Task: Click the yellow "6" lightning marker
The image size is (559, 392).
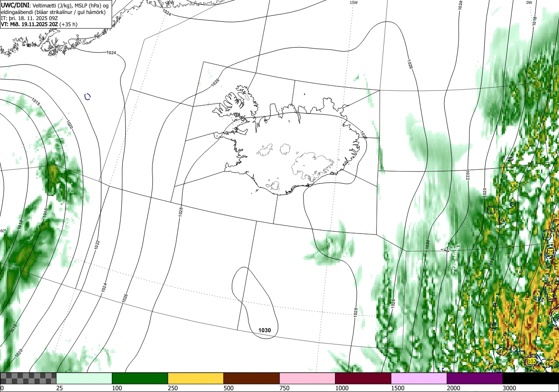Action: tap(502, 351)
